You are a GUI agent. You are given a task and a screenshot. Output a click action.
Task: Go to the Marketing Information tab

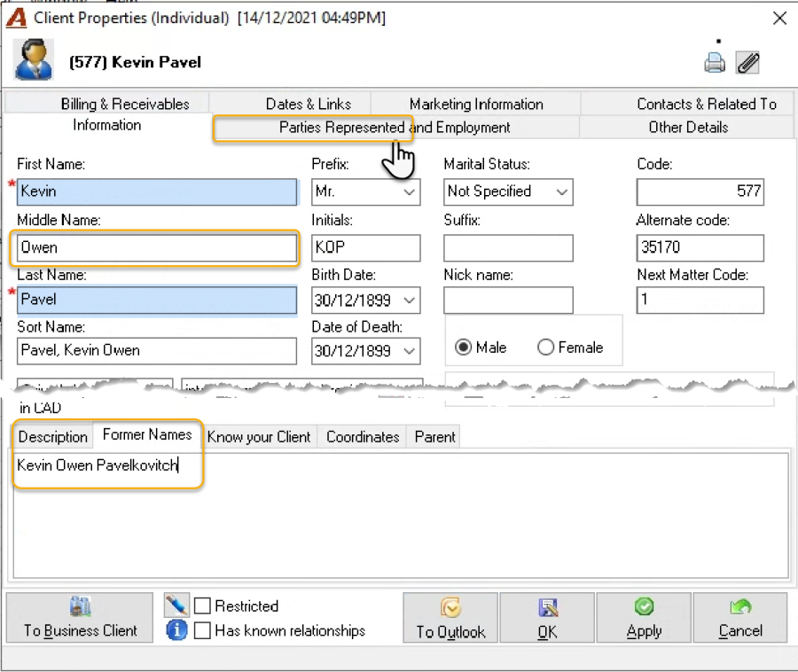[476, 104]
